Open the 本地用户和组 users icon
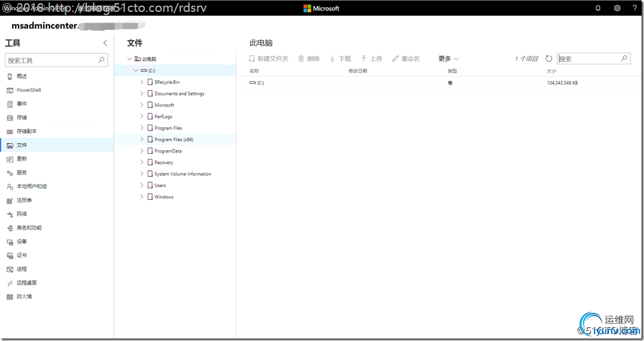Viewport: 644px width, 341px height. 10,186
